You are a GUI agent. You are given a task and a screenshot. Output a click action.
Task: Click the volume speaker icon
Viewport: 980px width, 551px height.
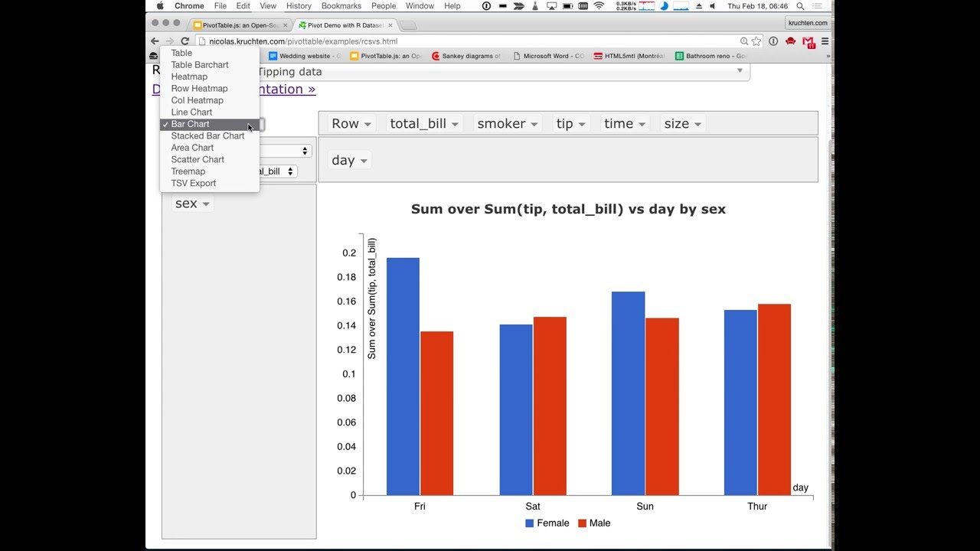pyautogui.click(x=713, y=6)
